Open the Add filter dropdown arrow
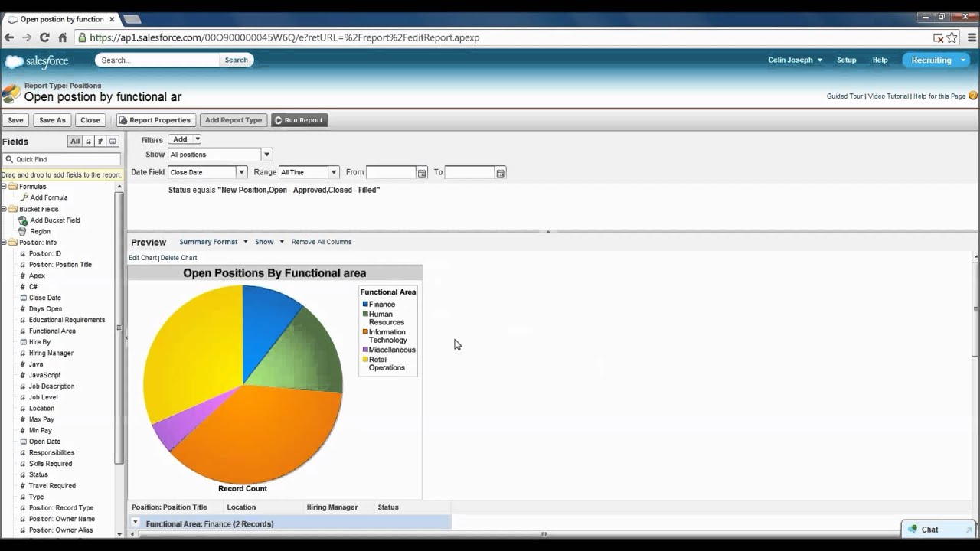This screenshot has width=980, height=551. coord(198,139)
